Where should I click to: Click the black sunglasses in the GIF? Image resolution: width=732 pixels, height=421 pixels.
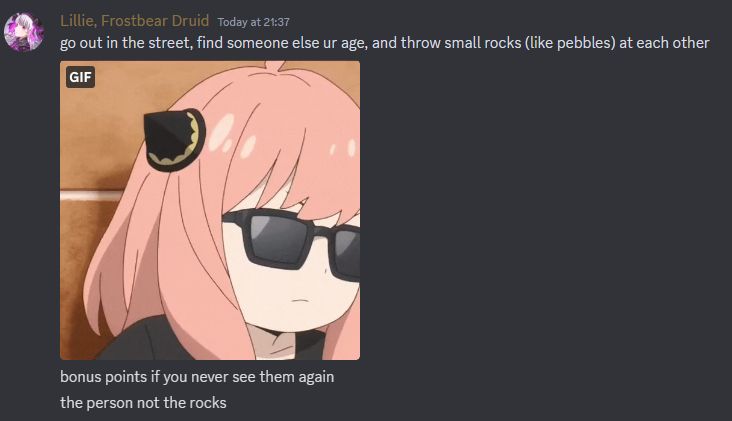[291, 241]
